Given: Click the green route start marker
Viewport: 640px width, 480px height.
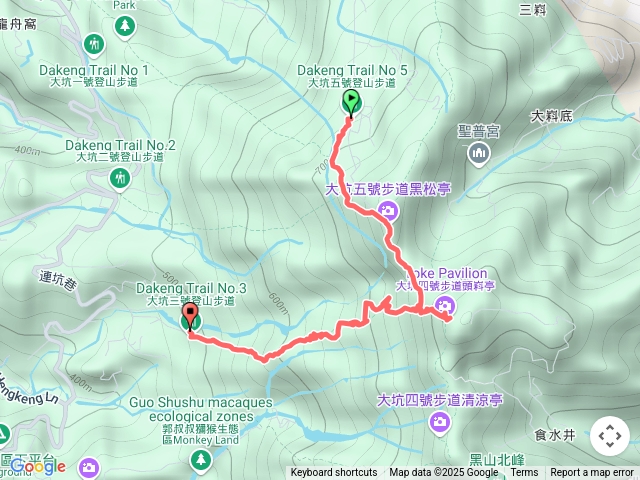Looking at the screenshot, I should pos(351,101).
